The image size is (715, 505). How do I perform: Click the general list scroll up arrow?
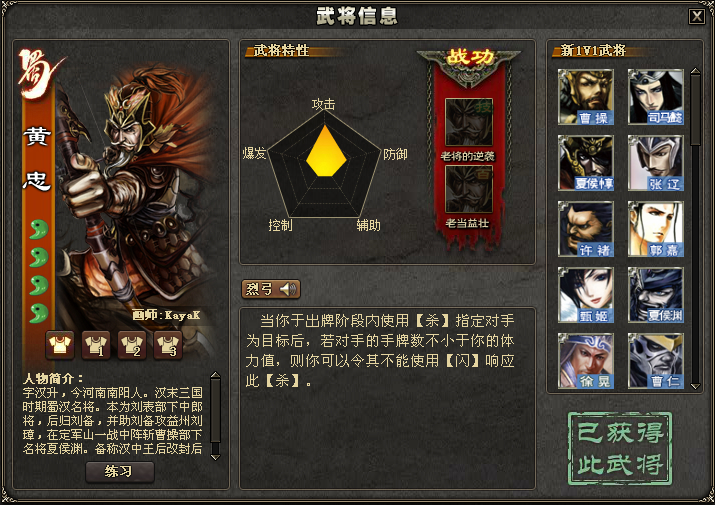695,72
